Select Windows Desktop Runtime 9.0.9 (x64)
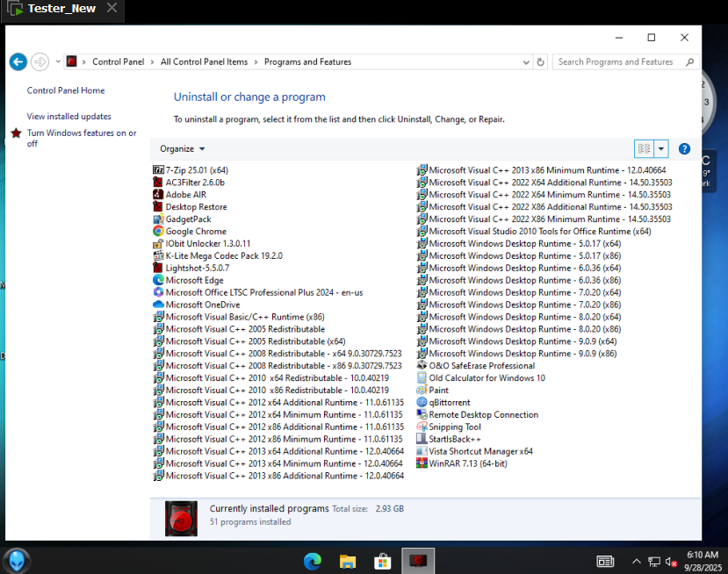This screenshot has width=728, height=574. (x=516, y=341)
